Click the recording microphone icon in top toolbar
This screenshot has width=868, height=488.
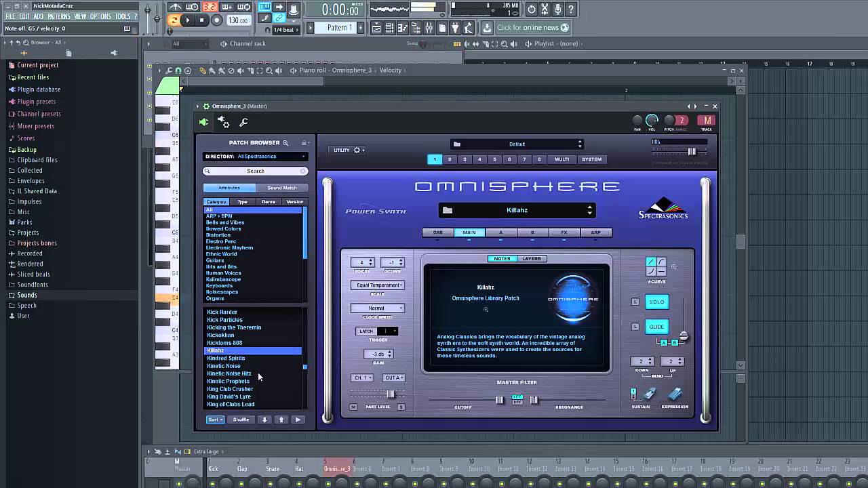pyautogui.click(x=558, y=9)
